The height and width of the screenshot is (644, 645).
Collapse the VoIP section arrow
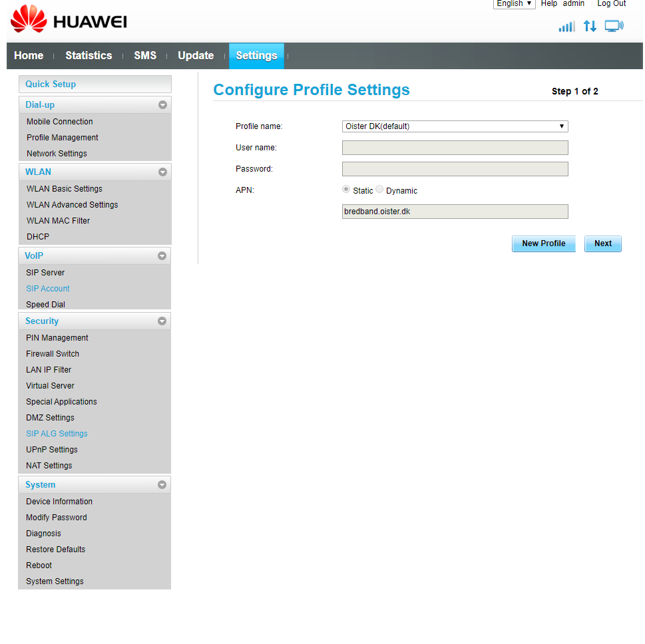coord(162,255)
